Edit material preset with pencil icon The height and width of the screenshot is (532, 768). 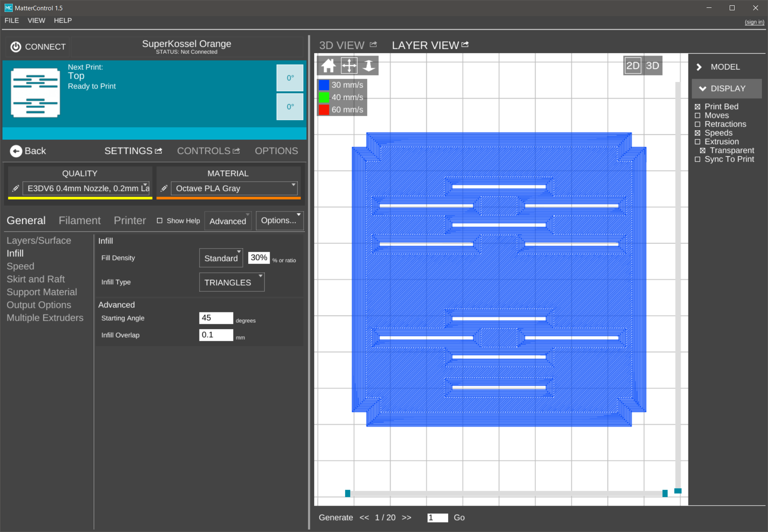pos(164,188)
